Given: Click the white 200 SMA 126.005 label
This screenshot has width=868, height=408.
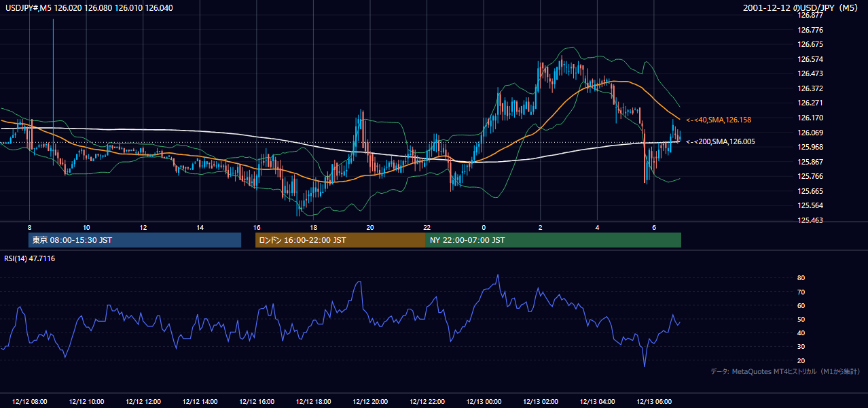Looking at the screenshot, I should [720, 142].
